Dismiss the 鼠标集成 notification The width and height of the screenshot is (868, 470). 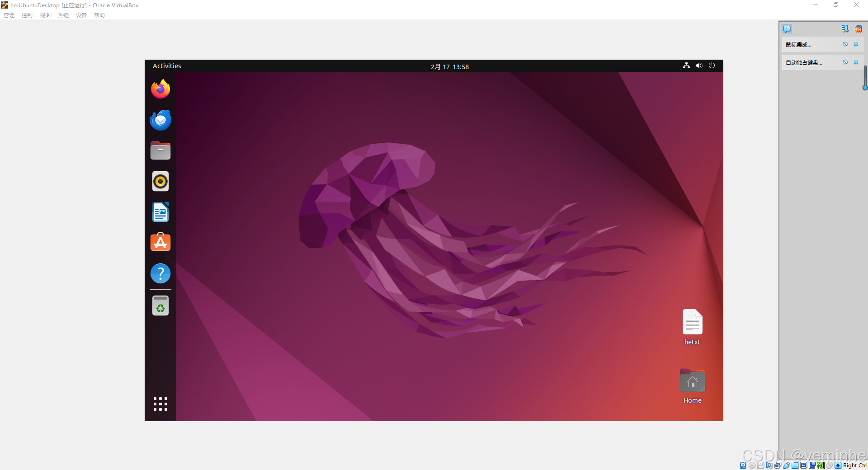click(x=856, y=44)
